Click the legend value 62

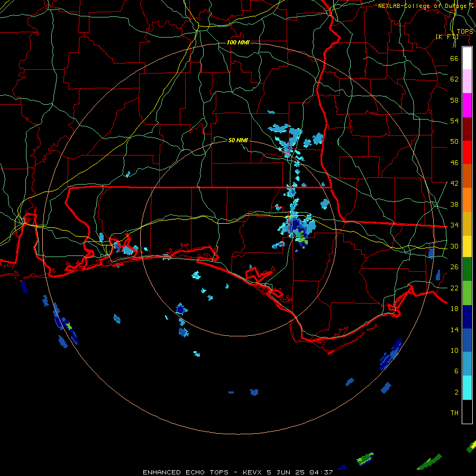(x=454, y=79)
